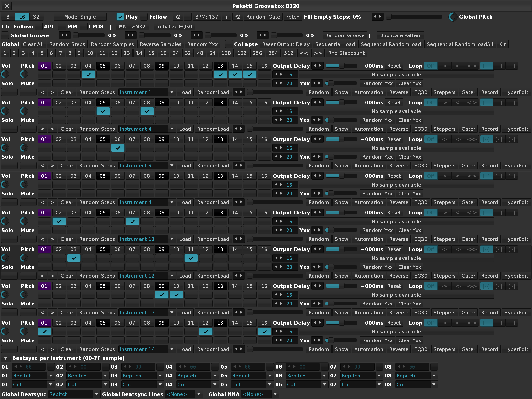Enable LPD8 controller follow checkbox

tap(84, 26)
